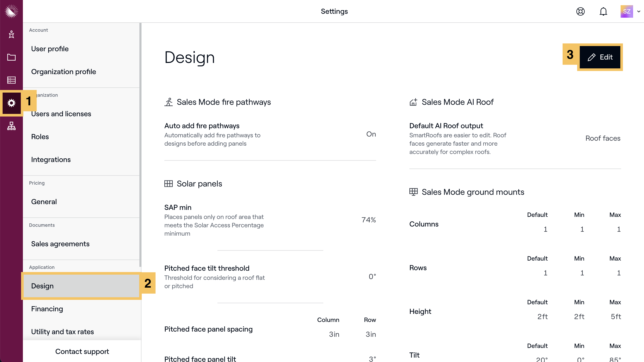Open the projects folder icon

11,57
